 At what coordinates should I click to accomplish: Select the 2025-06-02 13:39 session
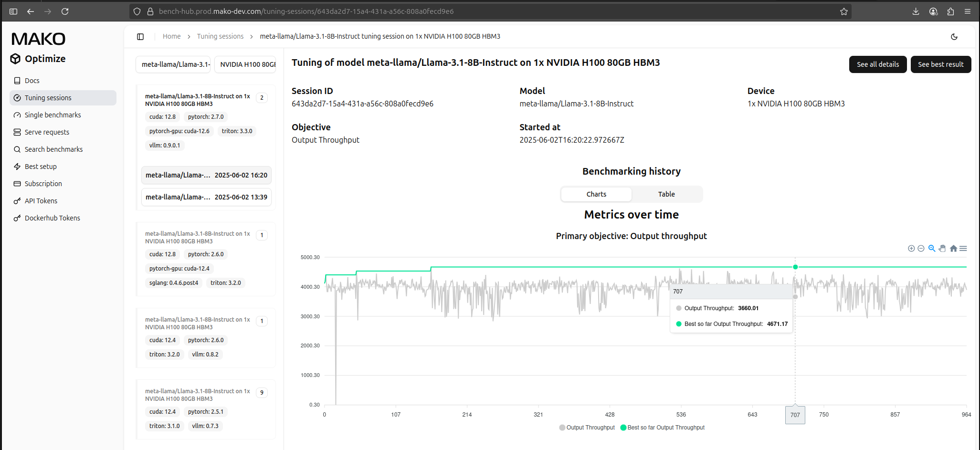pos(206,197)
